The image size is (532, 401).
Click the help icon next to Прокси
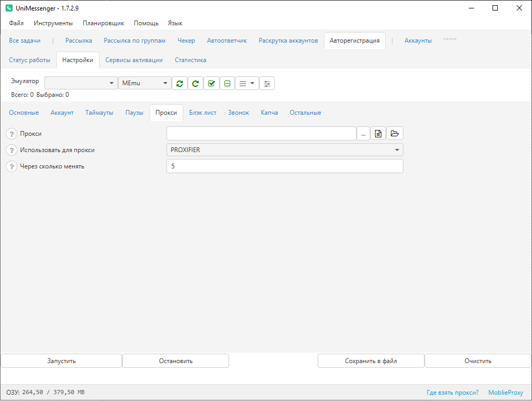(12, 134)
